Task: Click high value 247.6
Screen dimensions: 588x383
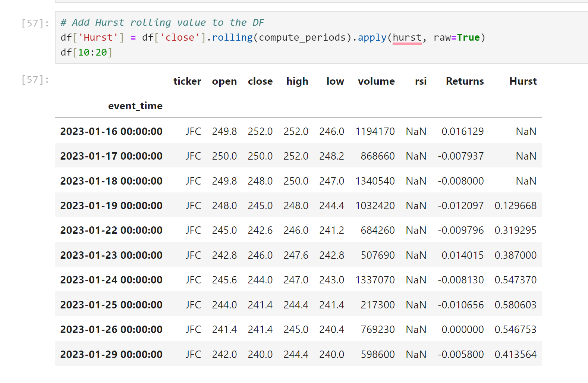Action: pos(296,255)
